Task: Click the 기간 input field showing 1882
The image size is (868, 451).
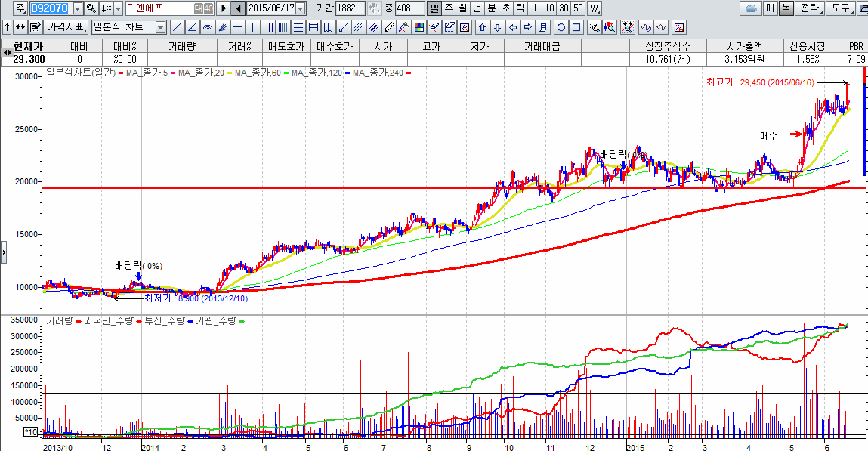Action: [x=350, y=8]
